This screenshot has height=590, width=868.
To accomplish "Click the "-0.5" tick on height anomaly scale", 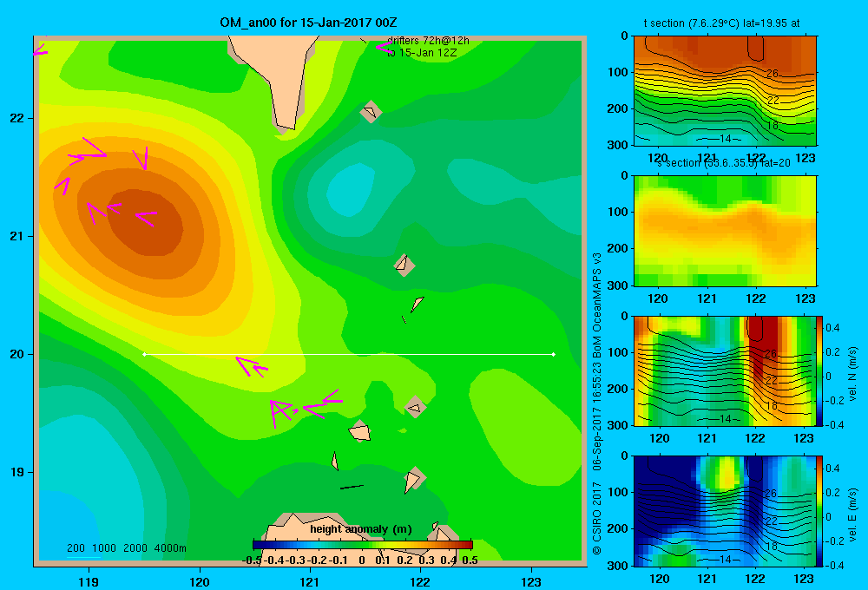I will (252, 560).
